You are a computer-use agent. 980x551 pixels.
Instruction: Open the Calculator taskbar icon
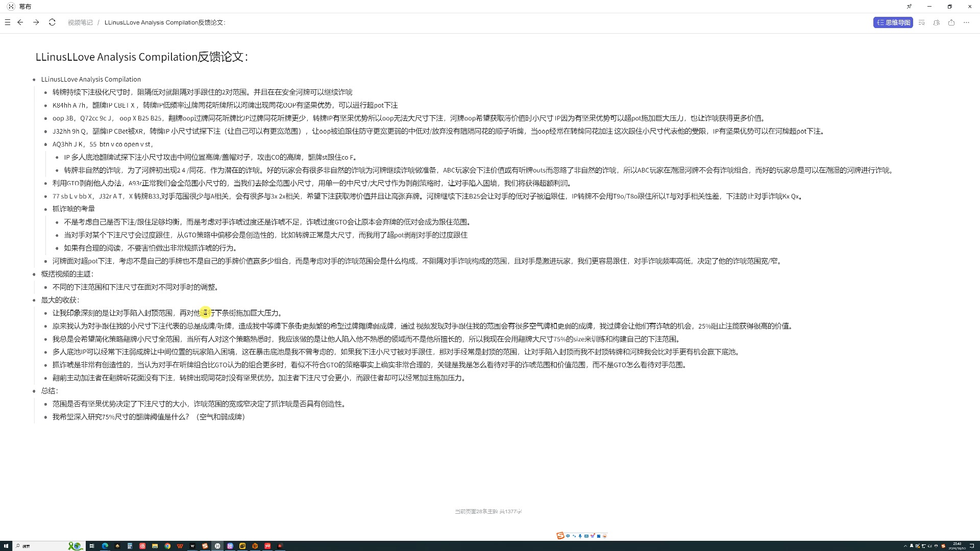coord(130,546)
